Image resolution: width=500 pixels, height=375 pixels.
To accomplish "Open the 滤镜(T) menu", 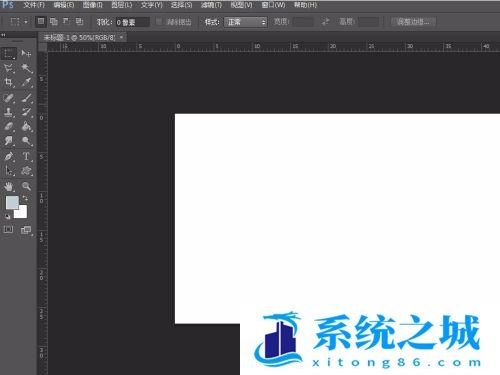I will (x=211, y=5).
